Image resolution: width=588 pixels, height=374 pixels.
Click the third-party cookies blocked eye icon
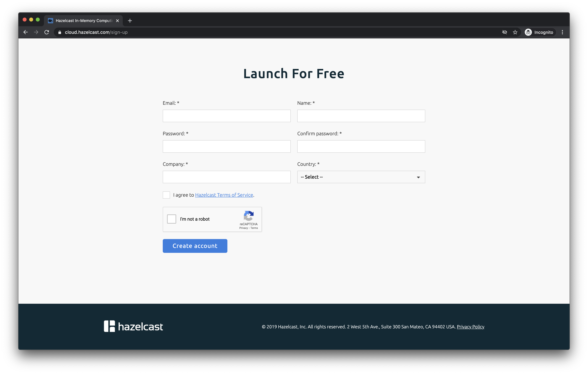click(504, 32)
